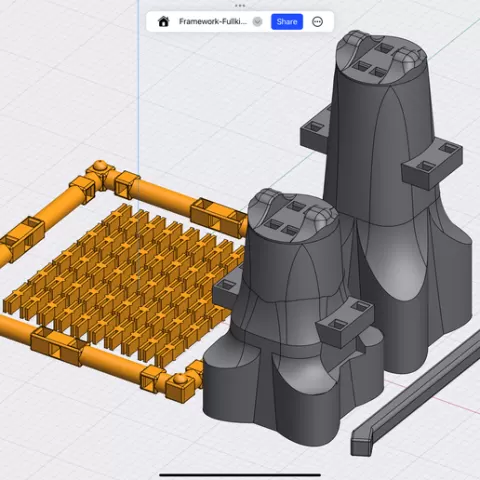Tap the three-dot multitasking handle at top
The width and height of the screenshot is (480, 480).
(240, 6)
